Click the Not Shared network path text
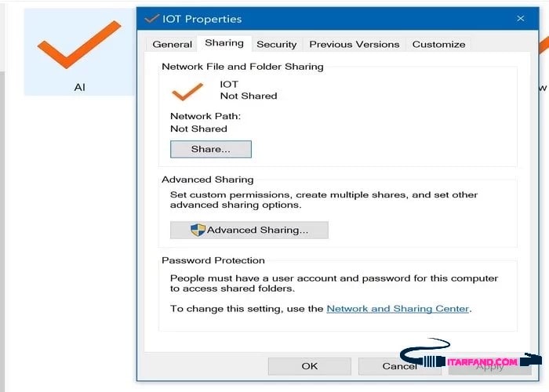Screen dimensions: 549x392 click(x=198, y=129)
